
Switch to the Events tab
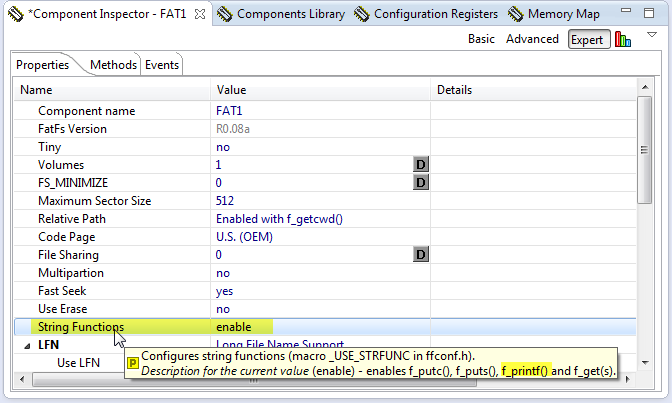(162, 65)
